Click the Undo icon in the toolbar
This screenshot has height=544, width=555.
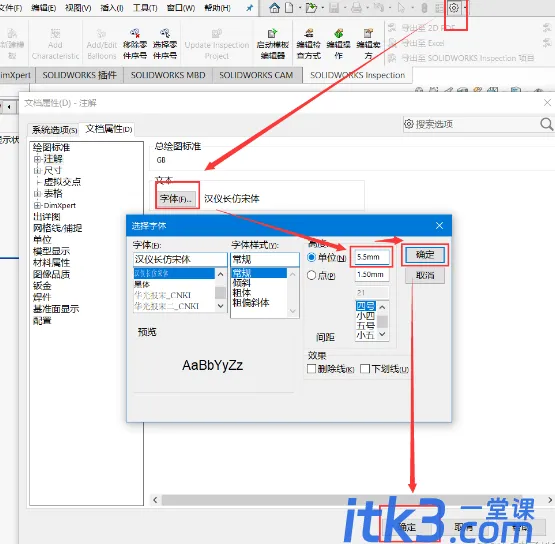[379, 7]
